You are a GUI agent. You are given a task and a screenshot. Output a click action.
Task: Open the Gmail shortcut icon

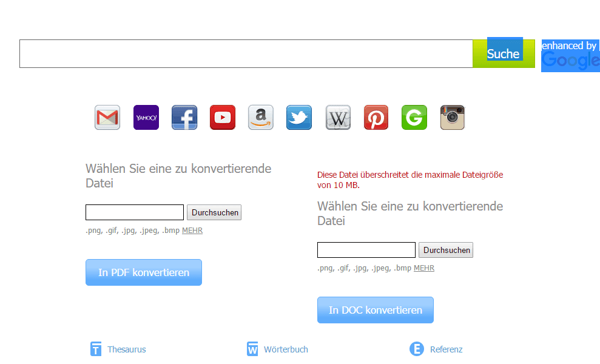[107, 118]
